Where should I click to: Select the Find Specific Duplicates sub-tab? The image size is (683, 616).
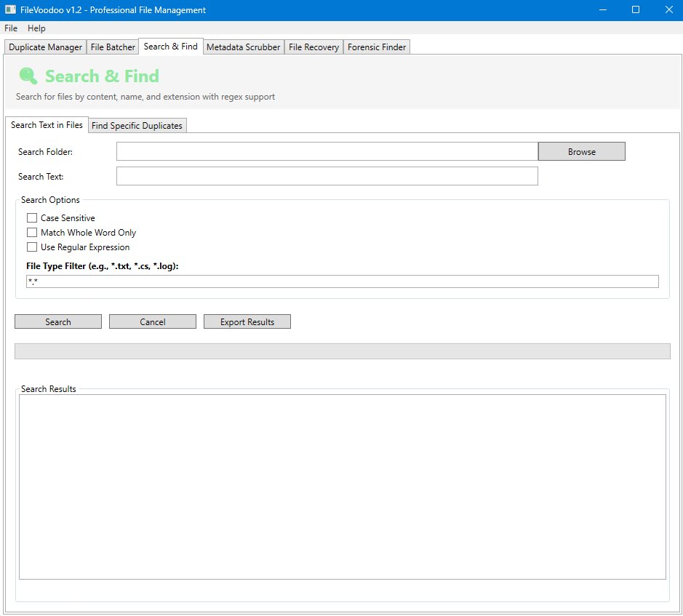tap(137, 126)
